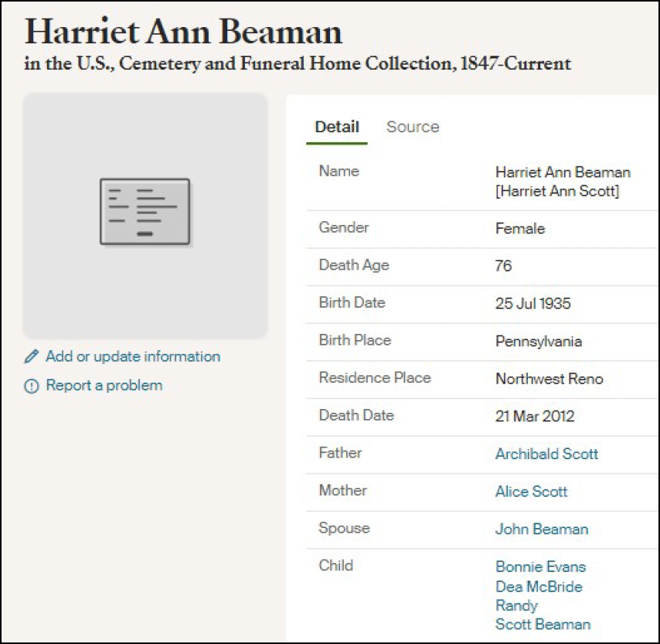The width and height of the screenshot is (660, 644).
Task: Select the Detail tab
Action: (x=337, y=127)
